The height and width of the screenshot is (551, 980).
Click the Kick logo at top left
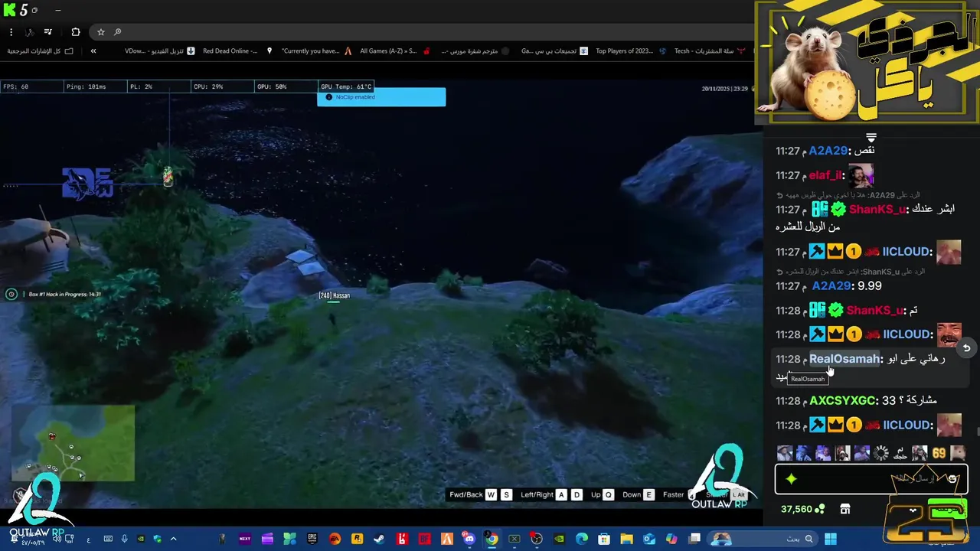[9, 10]
